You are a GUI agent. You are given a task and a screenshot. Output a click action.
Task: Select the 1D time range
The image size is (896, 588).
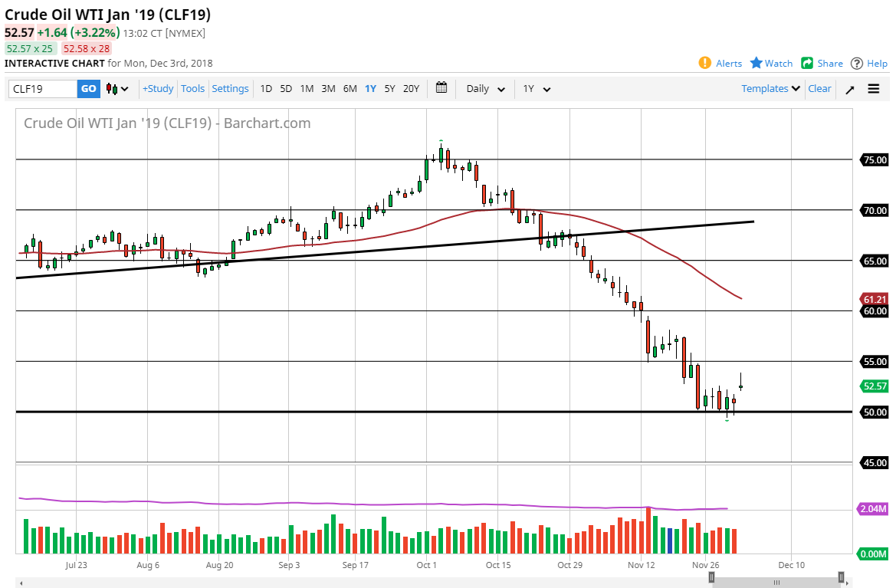pos(266,89)
